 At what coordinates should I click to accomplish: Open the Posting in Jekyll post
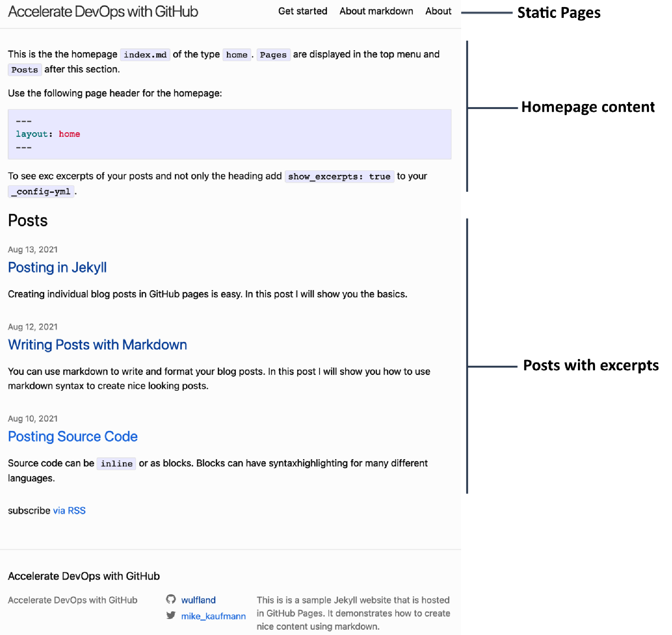click(57, 267)
